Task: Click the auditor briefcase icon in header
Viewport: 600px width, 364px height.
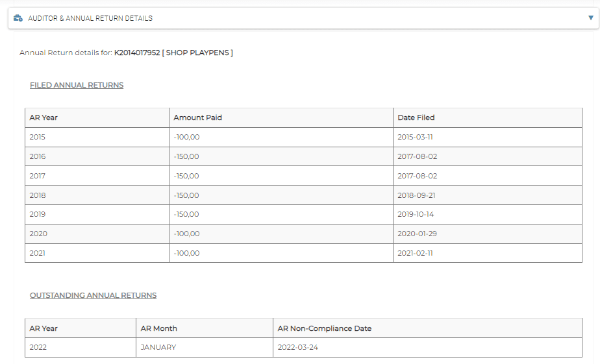Action: [18, 18]
